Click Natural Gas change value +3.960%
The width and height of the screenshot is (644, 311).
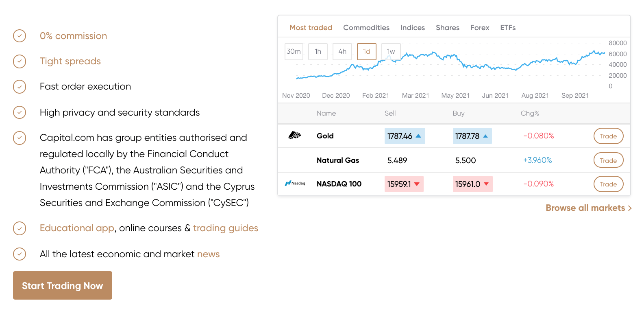pyautogui.click(x=537, y=160)
